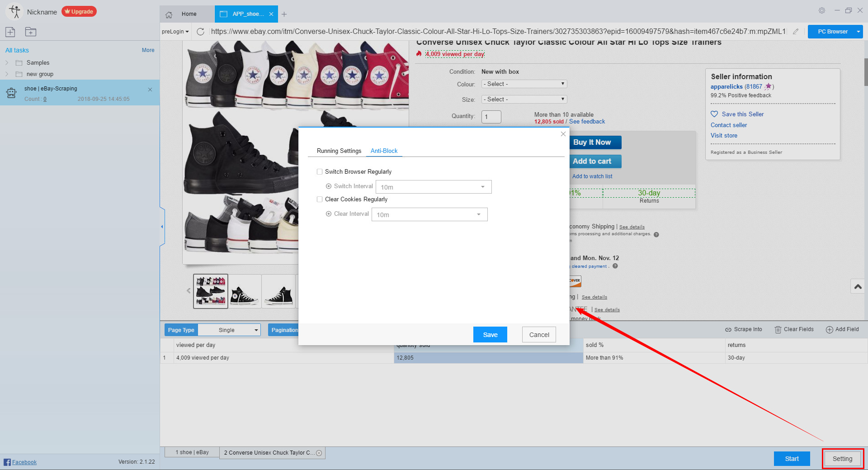Viewport: 868px width, 470px height.
Task: Click the new group folder icon
Action: pyautogui.click(x=31, y=32)
